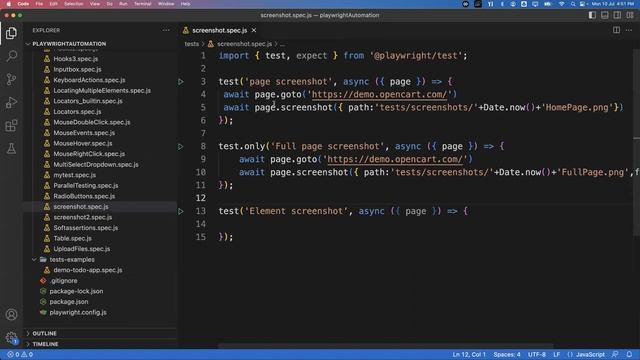
Task: Show errors and warnings count in status bar
Action: point(20,355)
